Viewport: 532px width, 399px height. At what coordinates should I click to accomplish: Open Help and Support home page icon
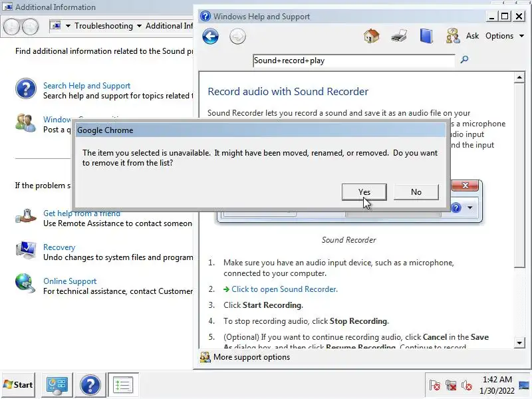click(x=372, y=36)
